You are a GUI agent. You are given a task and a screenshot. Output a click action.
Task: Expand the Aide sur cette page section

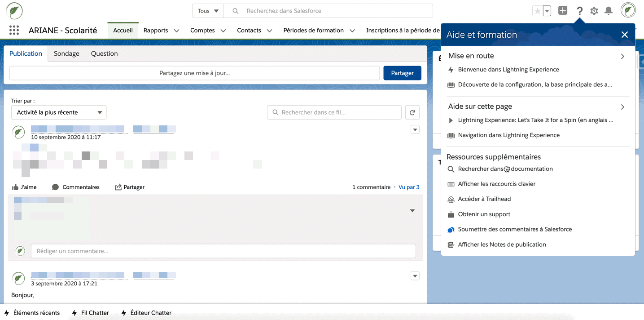point(622,107)
